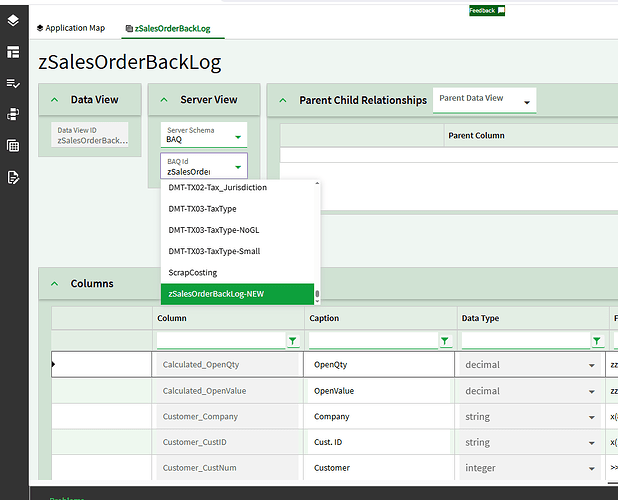This screenshot has width=618, height=500.
Task: Open the print/devices icon in the sidebar
Action: [13, 114]
